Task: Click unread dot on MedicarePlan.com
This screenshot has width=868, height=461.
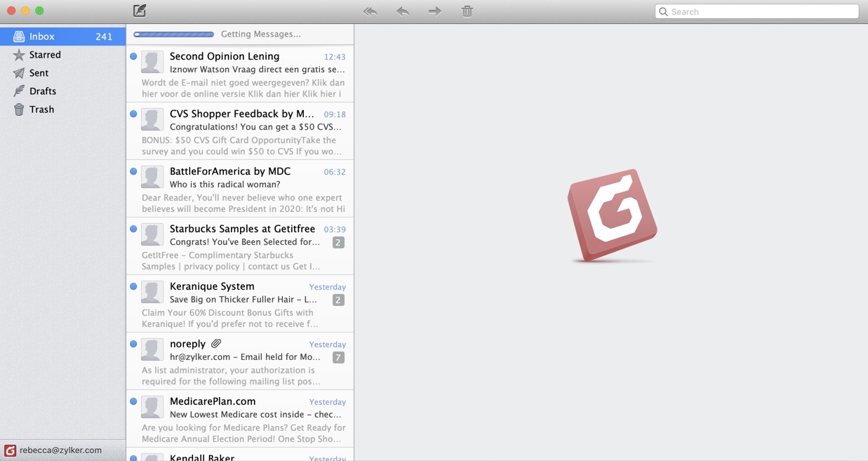Action: click(133, 401)
